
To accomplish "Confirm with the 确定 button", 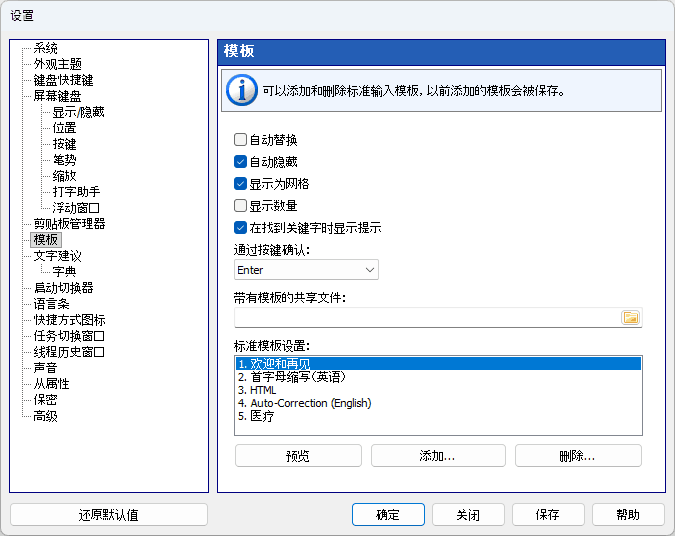I will coord(388,515).
